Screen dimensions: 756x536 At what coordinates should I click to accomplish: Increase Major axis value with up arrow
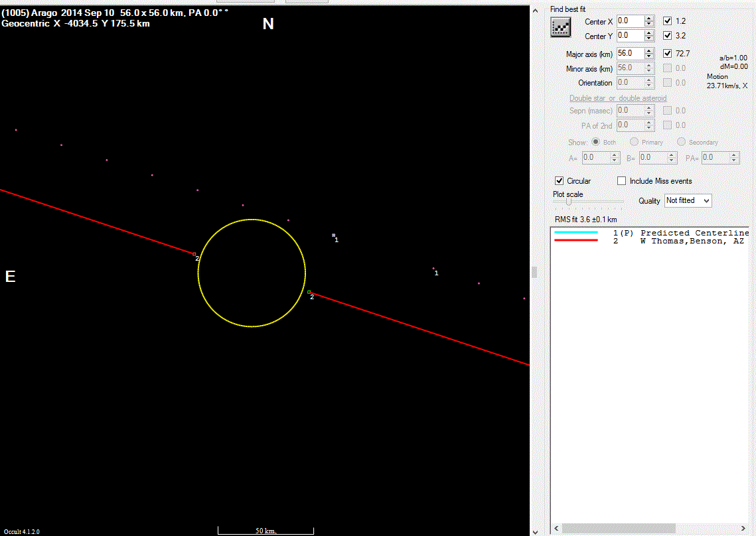649,50
